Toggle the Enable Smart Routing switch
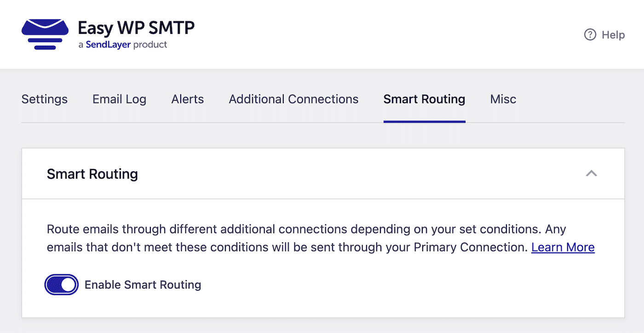Image resolution: width=644 pixels, height=333 pixels. pyautogui.click(x=61, y=284)
